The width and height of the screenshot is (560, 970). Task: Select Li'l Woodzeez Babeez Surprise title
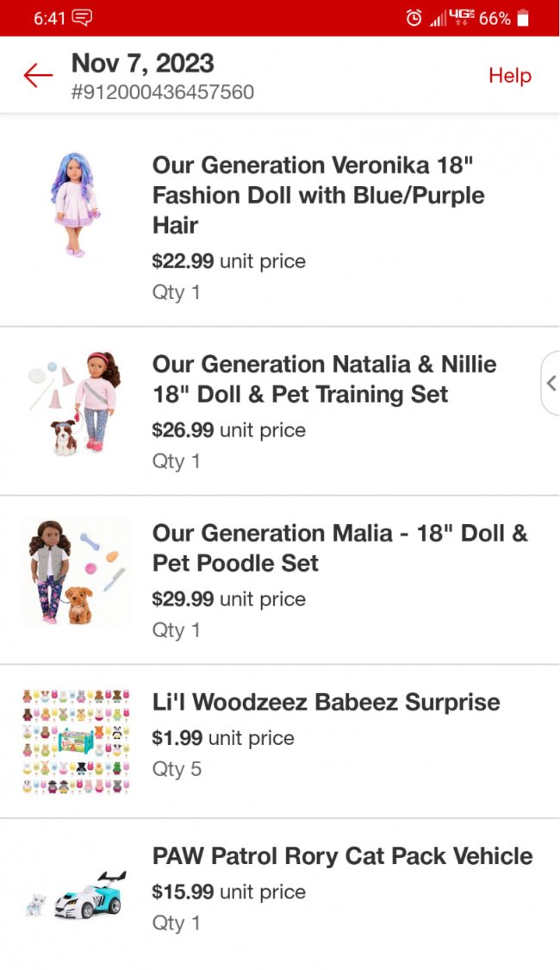pyautogui.click(x=326, y=702)
